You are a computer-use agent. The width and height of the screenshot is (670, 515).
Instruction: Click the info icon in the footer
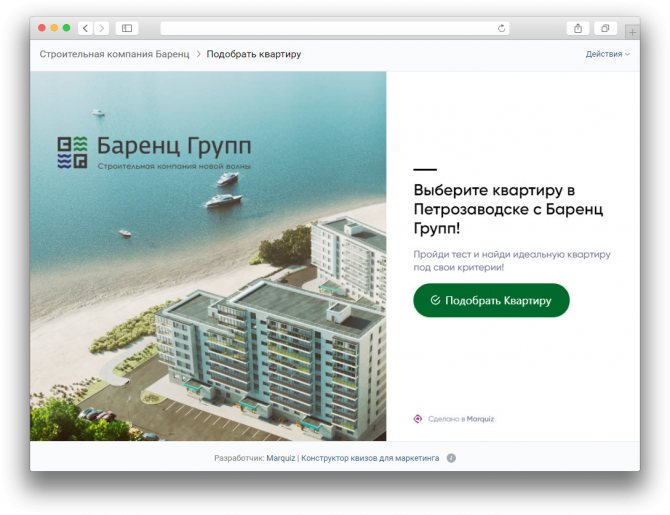[x=451, y=458]
